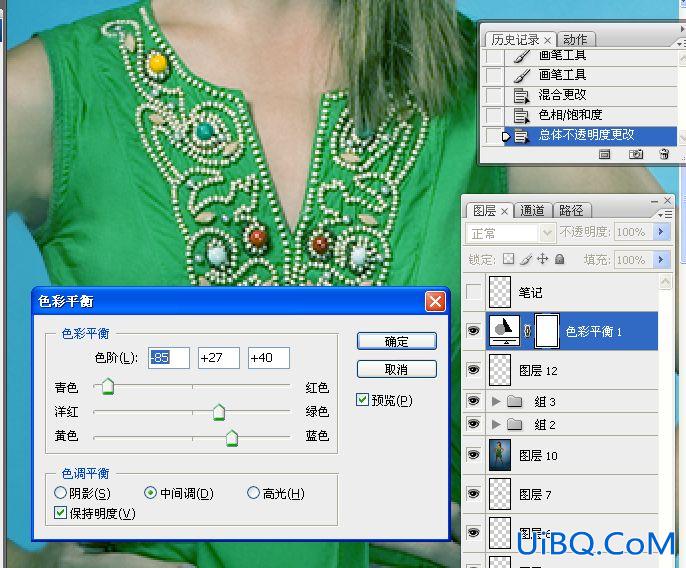The height and width of the screenshot is (568, 686).
Task: Click the 青色-红色 slider handle
Action: [x=108, y=386]
